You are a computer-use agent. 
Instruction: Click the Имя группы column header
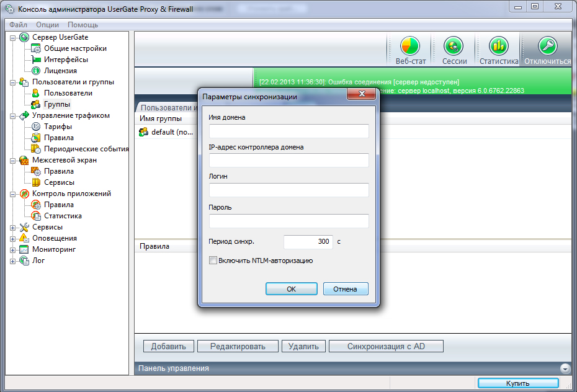click(x=161, y=118)
